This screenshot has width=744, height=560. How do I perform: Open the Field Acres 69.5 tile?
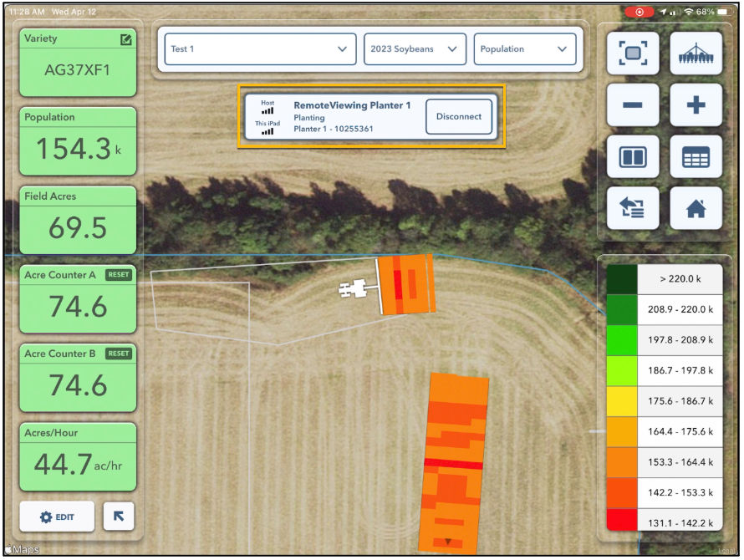pyautogui.click(x=78, y=220)
